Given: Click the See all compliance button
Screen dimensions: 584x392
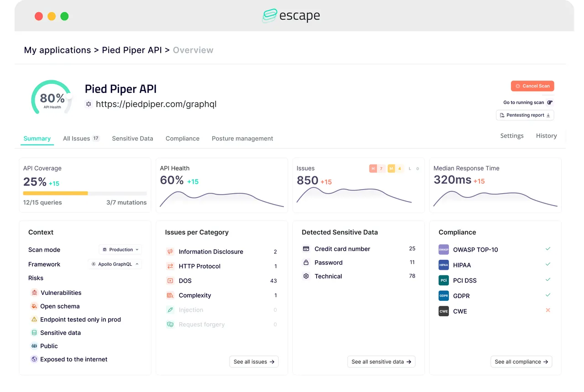Looking at the screenshot, I should pyautogui.click(x=521, y=362).
